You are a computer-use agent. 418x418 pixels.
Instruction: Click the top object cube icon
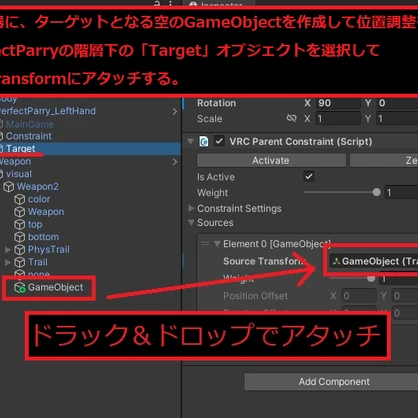click(x=19, y=224)
